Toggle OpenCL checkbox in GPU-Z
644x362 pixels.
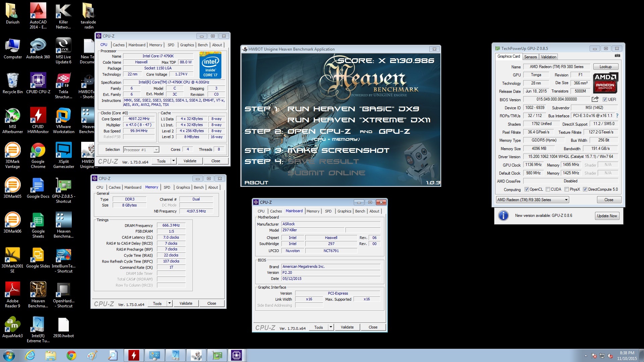(527, 189)
